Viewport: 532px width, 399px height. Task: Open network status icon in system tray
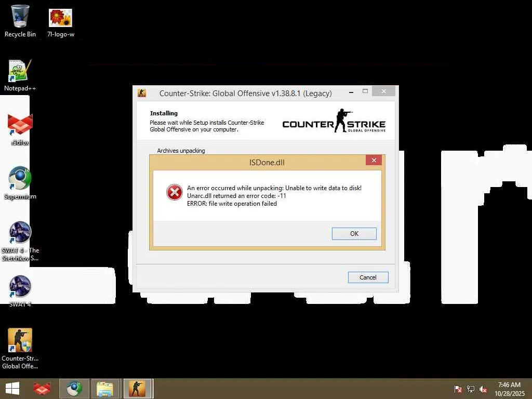pos(471,389)
